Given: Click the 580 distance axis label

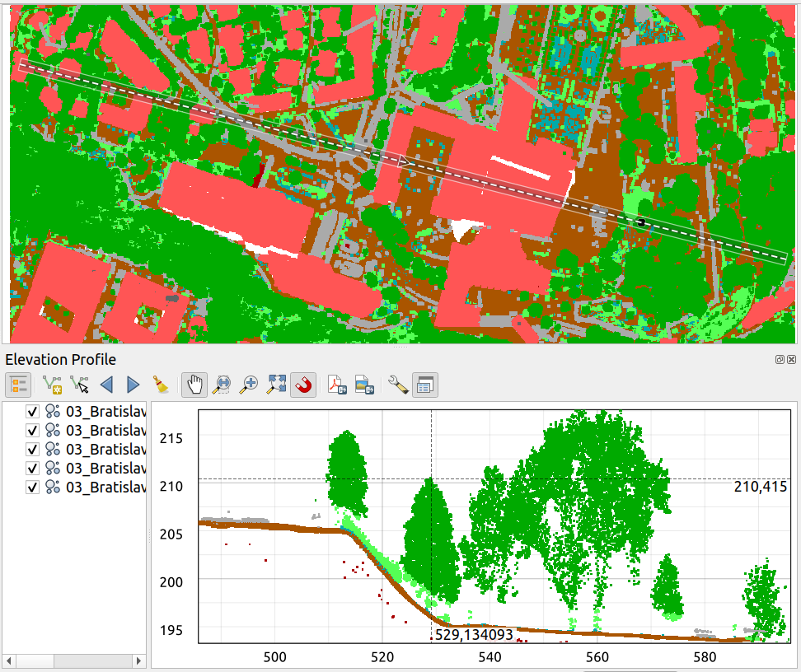Looking at the screenshot, I should tap(705, 656).
